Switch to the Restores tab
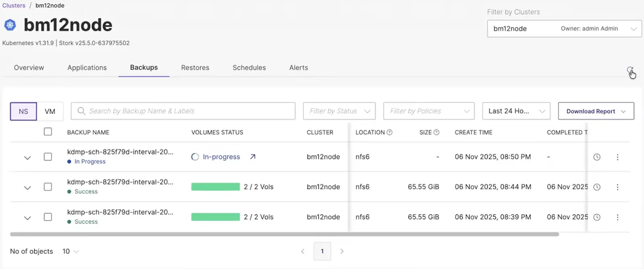 click(x=195, y=68)
